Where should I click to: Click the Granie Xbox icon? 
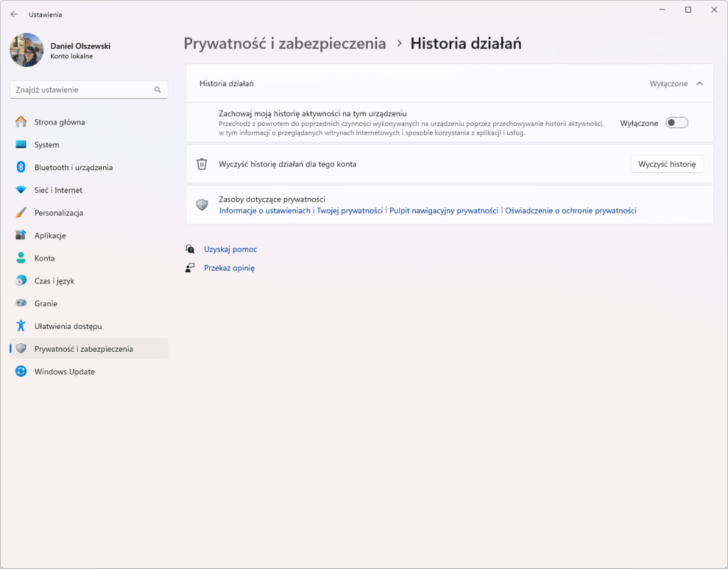[x=21, y=303]
